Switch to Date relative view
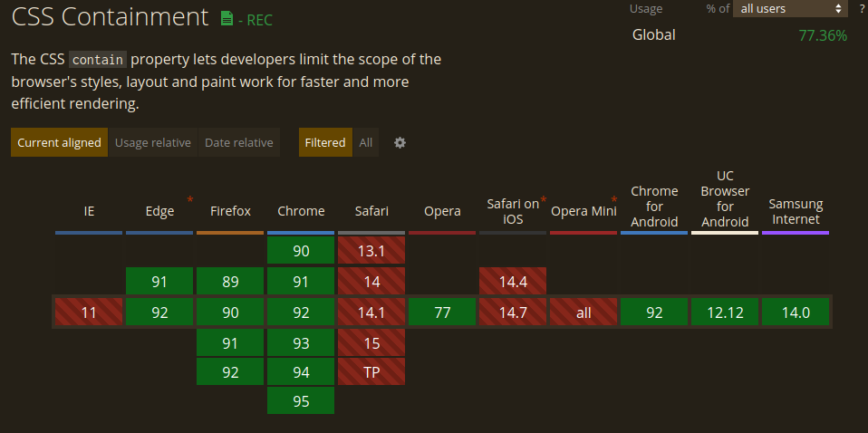This screenshot has width=868, height=433. 238,143
